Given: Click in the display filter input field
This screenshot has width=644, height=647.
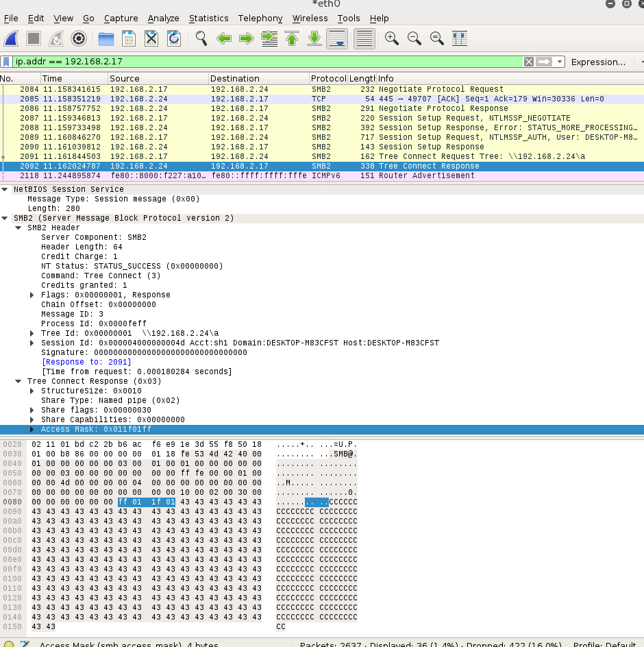Looking at the screenshot, I should (x=267, y=62).
